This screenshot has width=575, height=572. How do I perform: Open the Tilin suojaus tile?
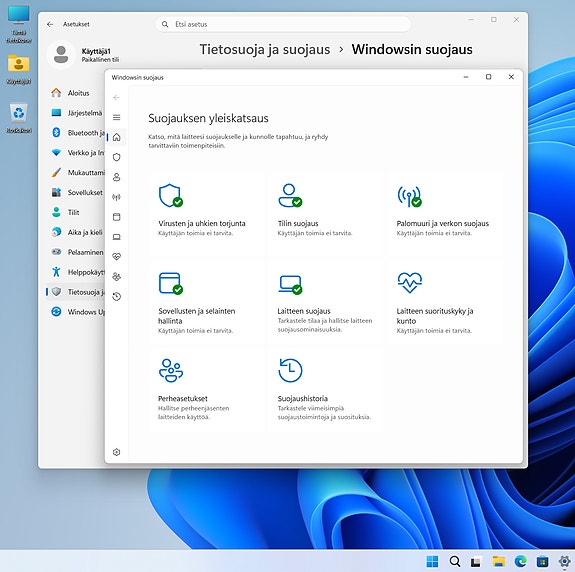pos(326,214)
